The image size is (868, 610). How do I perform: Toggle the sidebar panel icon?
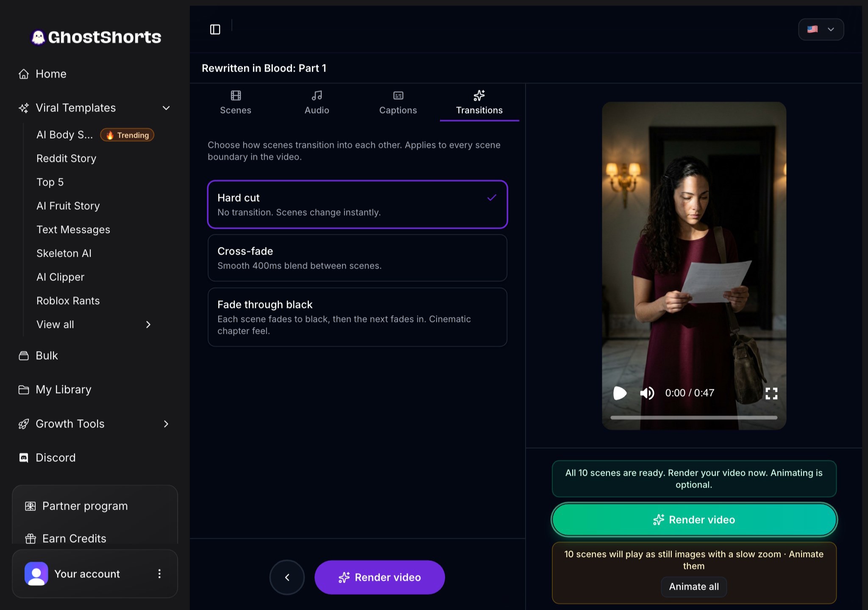215,29
